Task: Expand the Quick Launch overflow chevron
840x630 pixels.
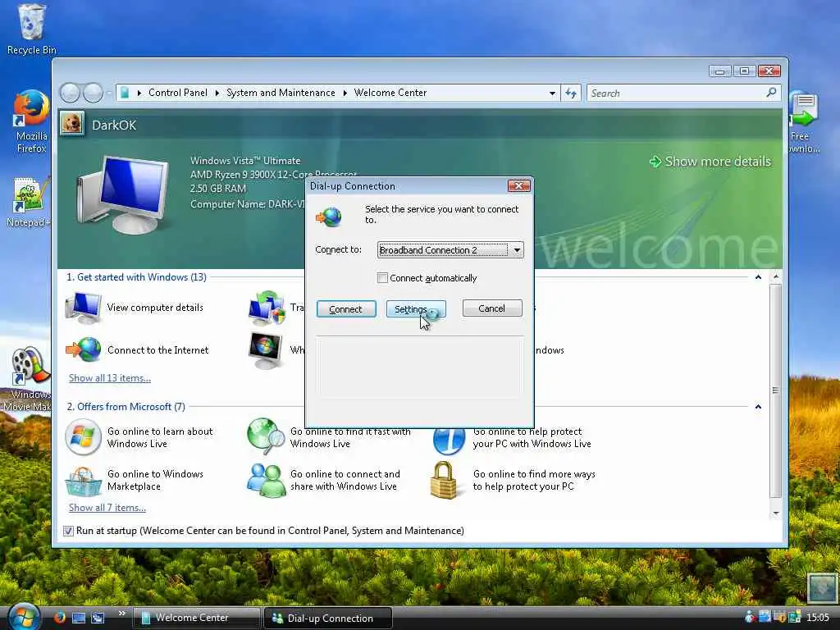Action: click(122, 613)
